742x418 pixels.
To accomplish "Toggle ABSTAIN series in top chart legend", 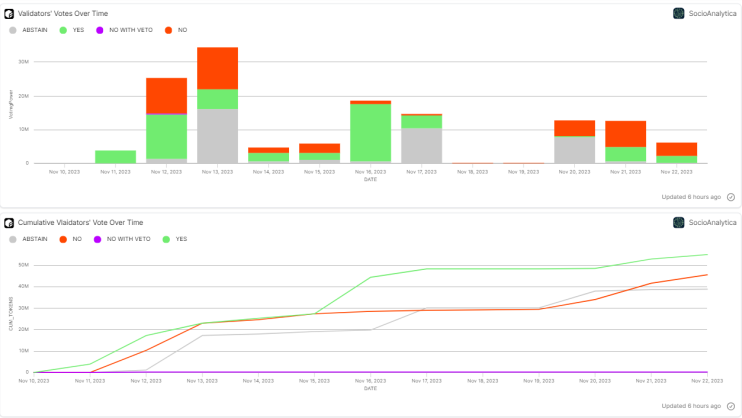I will point(28,30).
